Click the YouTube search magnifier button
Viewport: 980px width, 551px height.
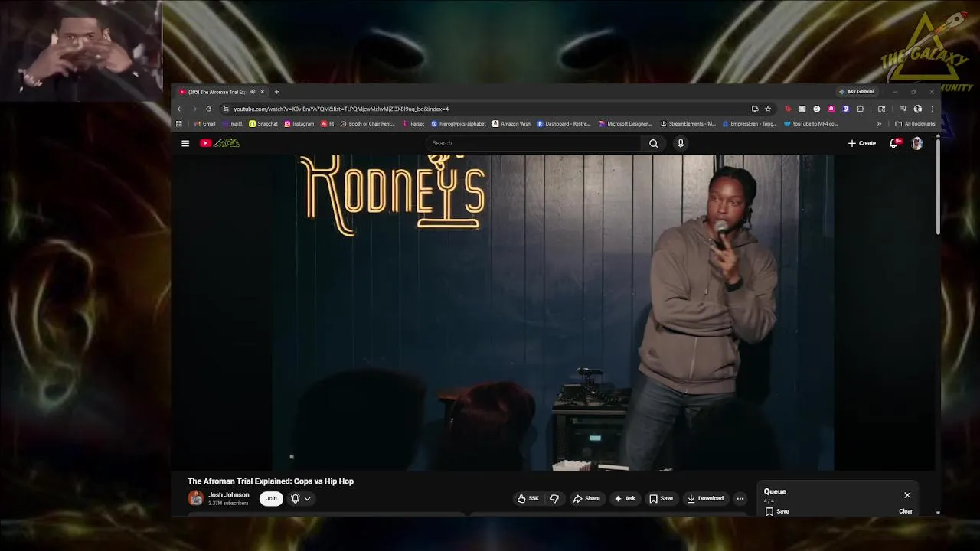[x=653, y=143]
